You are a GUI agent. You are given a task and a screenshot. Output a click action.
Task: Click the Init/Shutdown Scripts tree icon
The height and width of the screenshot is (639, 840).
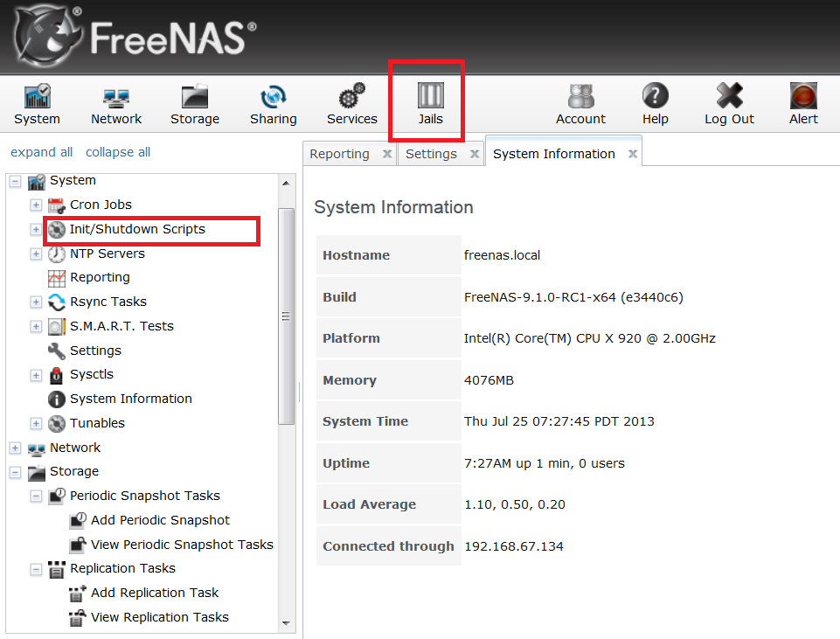click(56, 230)
